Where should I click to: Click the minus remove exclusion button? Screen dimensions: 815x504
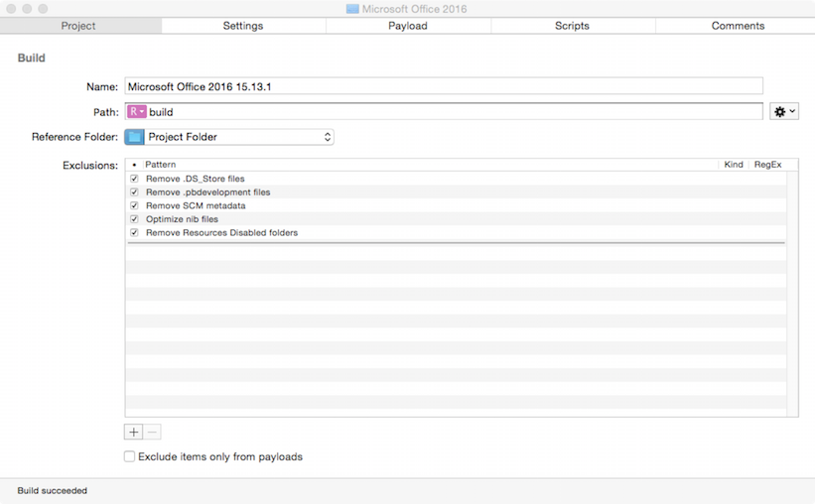click(152, 432)
